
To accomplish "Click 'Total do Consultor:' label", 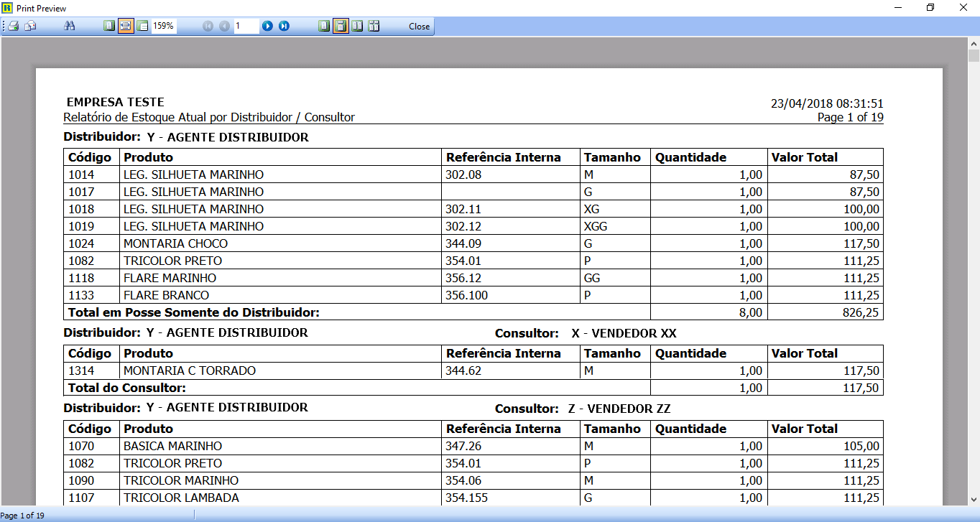I will click(x=126, y=388).
